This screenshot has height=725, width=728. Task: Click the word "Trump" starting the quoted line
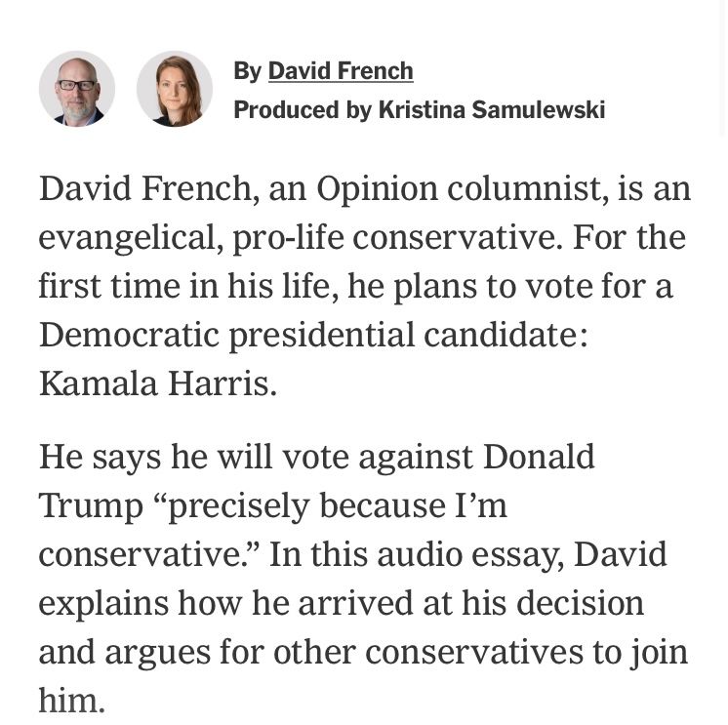[91, 506]
